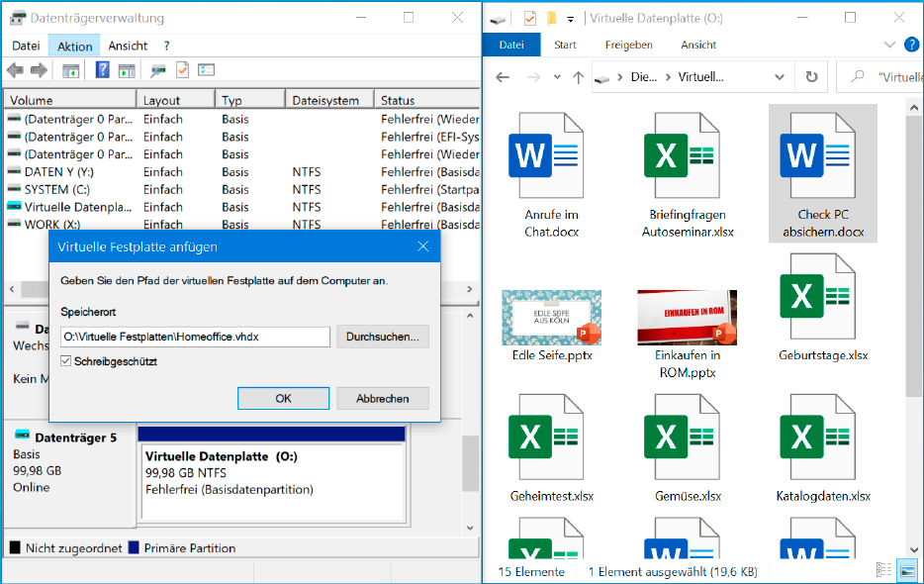Open Datei menu in Datenträgerverwaltung
Image resolution: width=924 pixels, height=584 pixels.
[x=26, y=46]
